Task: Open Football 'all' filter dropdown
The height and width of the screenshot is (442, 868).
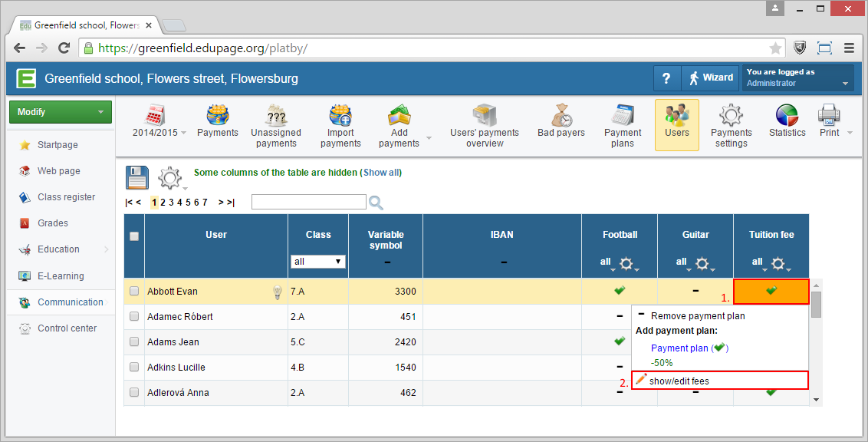Action: [x=607, y=262]
